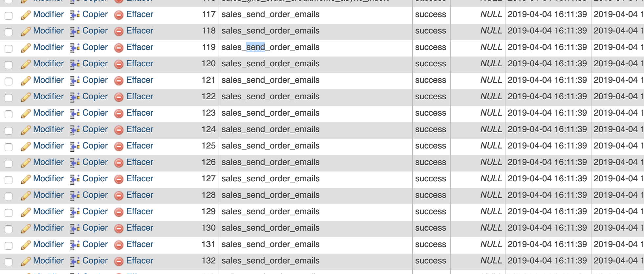Viewport: 644px width, 274px height.
Task: Click the job code cell in row 119
Action: tap(270, 47)
